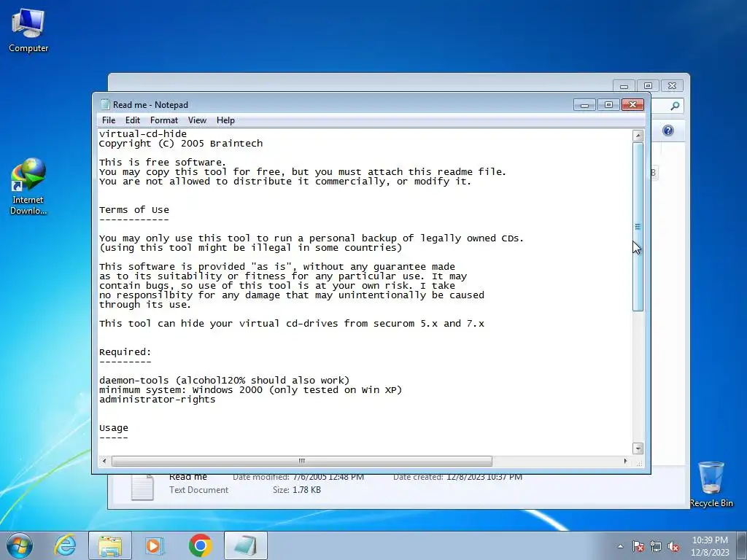747x560 pixels.
Task: Launch Internet Explorer from taskbar
Action: [x=65, y=545]
